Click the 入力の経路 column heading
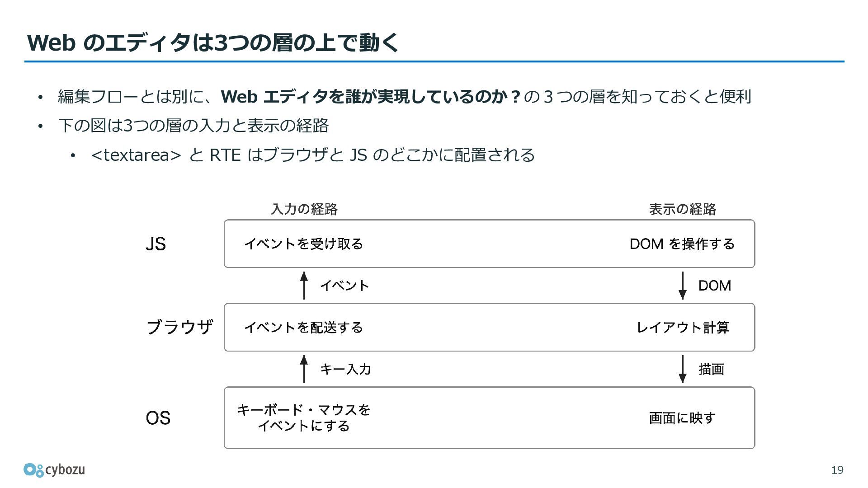Viewport: 868px width, 488px height. 304,209
